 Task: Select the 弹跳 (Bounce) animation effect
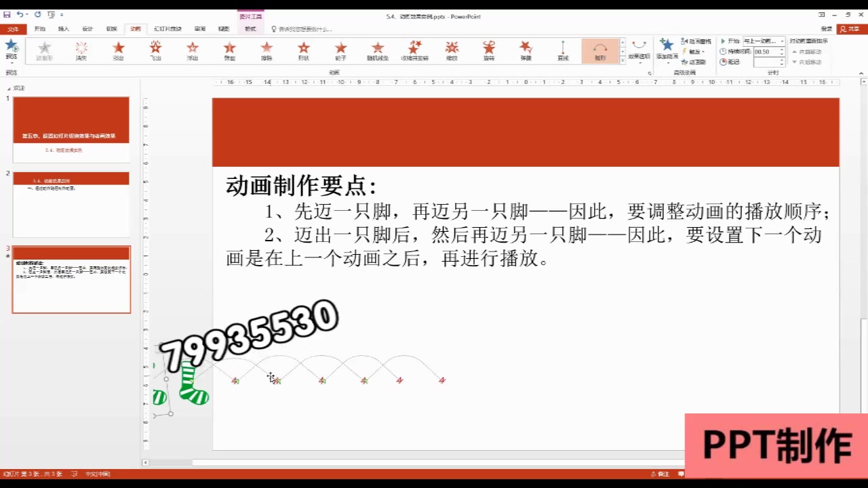pos(526,51)
